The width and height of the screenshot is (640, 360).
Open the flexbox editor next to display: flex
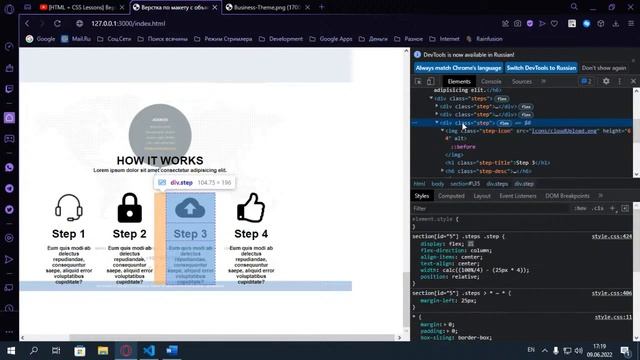(x=471, y=244)
